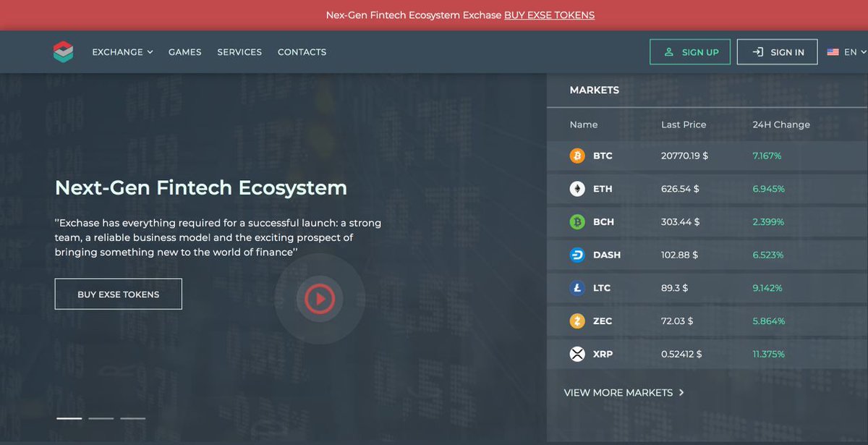
Task: Expand the EXCHANGE menu
Action: [x=122, y=52]
